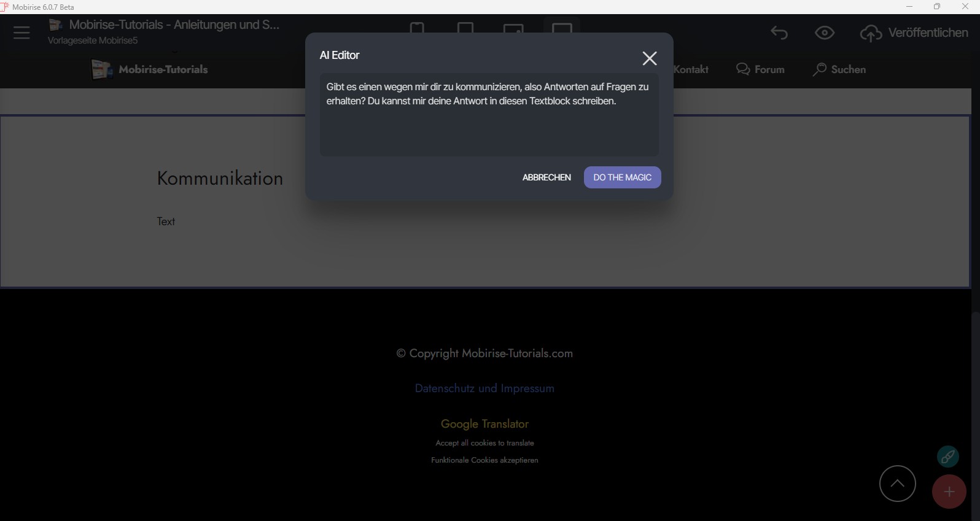Click the teal round icon above the plus
The width and height of the screenshot is (980, 521).
[948, 457]
